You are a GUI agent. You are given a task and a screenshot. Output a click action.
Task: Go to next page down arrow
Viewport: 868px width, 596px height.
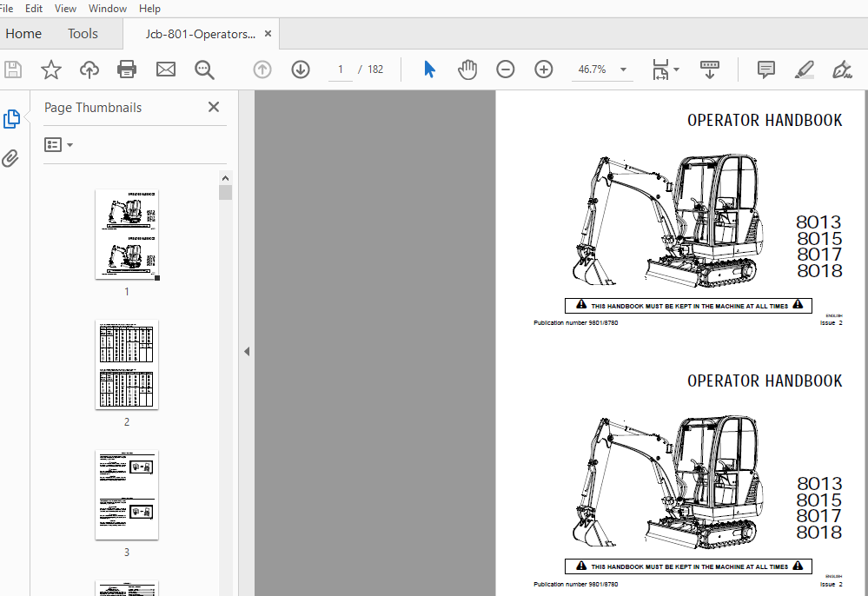(x=301, y=70)
